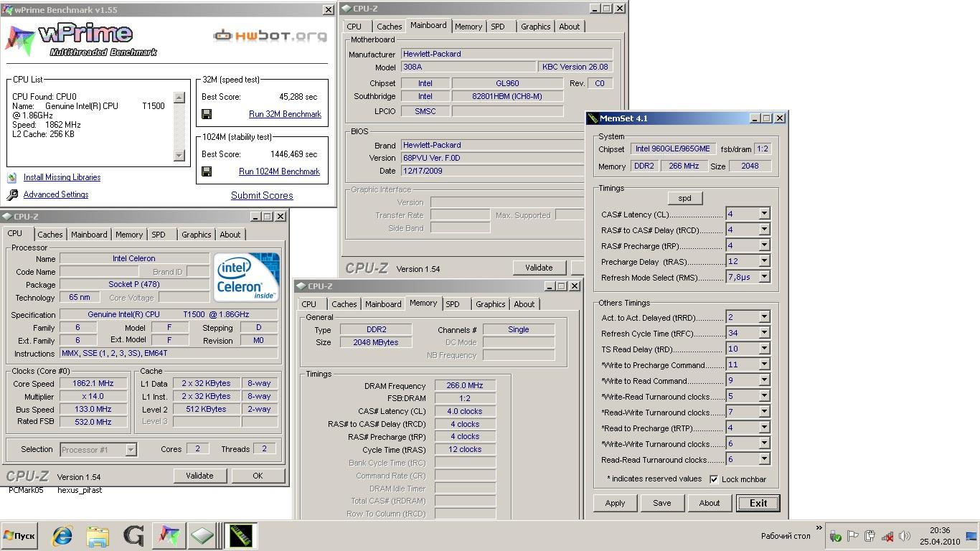Open the Refresh Cycle Time (tRFC) dropdown

click(764, 333)
